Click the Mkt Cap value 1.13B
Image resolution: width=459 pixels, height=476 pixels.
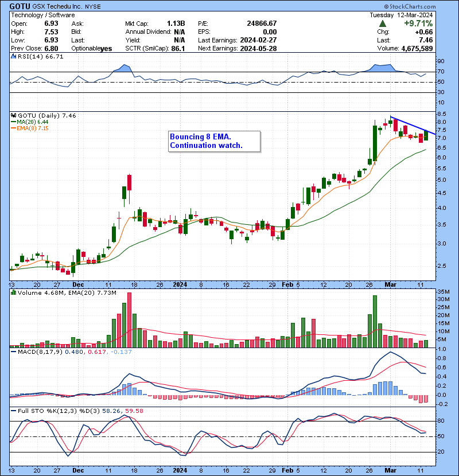(x=176, y=24)
